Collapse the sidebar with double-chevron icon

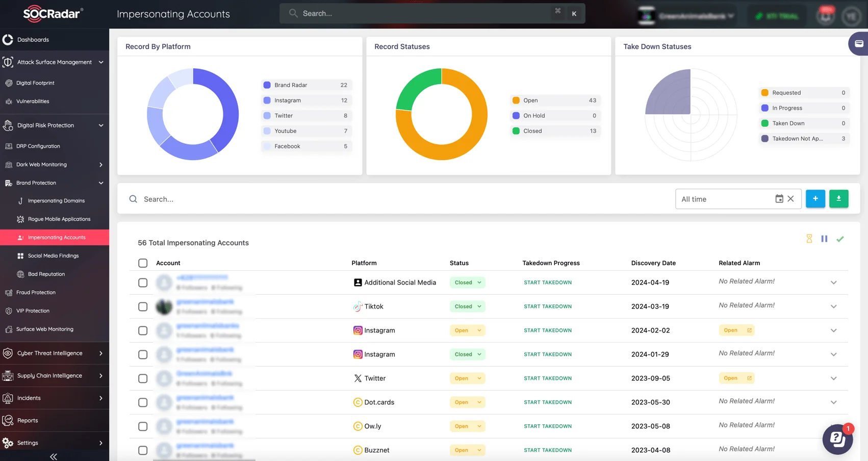(x=54, y=456)
